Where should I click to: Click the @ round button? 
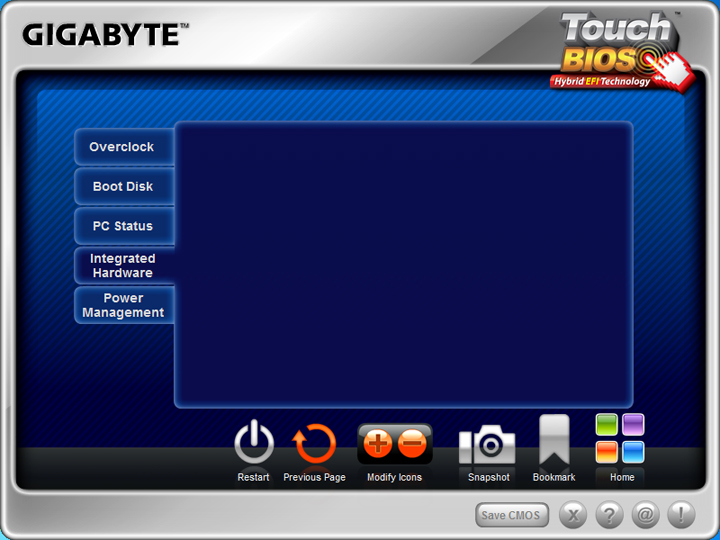tap(645, 515)
